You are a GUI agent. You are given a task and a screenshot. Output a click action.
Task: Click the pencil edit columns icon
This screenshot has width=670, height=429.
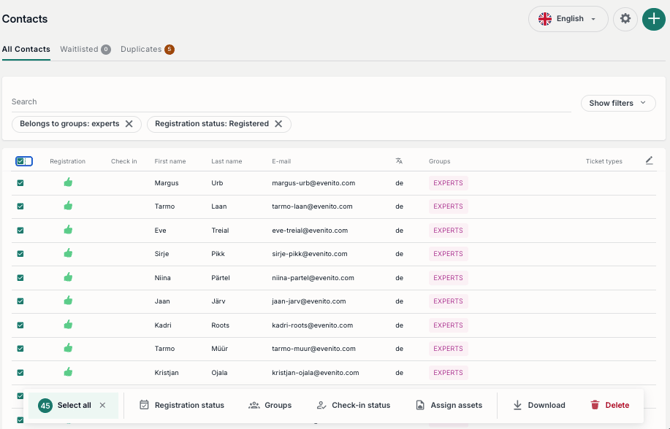click(649, 161)
